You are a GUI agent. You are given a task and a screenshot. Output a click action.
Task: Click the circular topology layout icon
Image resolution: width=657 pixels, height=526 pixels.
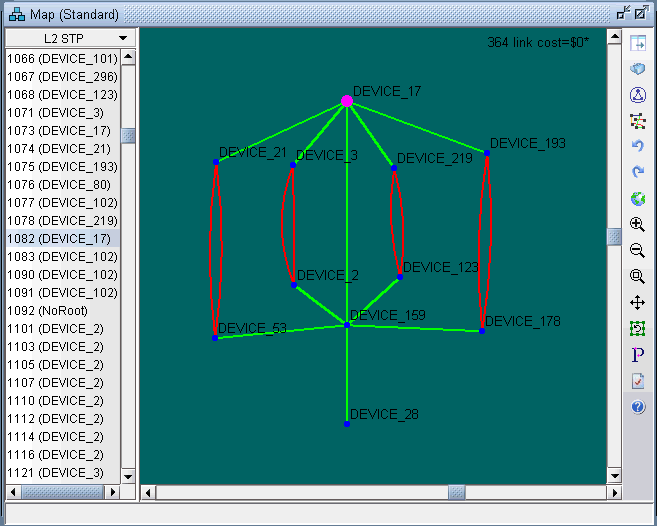[x=638, y=95]
